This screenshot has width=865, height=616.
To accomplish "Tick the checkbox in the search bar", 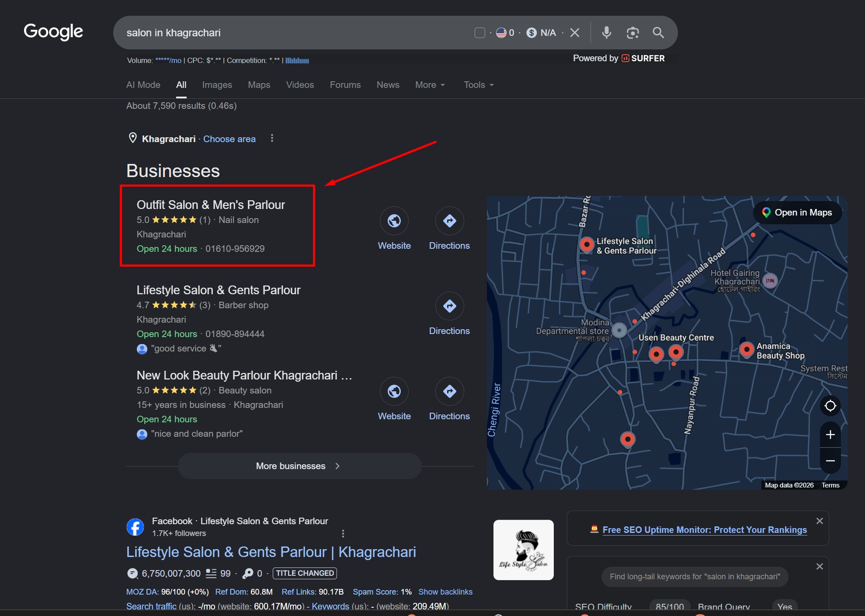I will pyautogui.click(x=479, y=33).
